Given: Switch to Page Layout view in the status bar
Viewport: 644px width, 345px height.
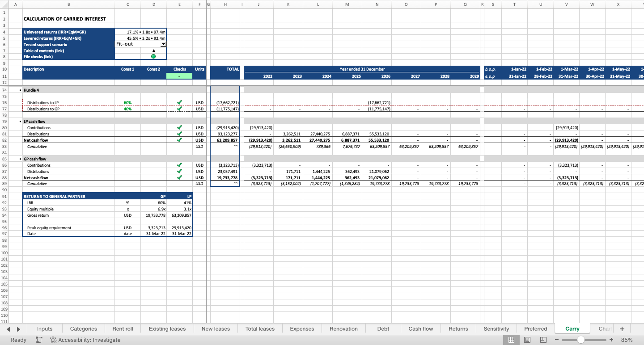Looking at the screenshot, I should (x=527, y=340).
